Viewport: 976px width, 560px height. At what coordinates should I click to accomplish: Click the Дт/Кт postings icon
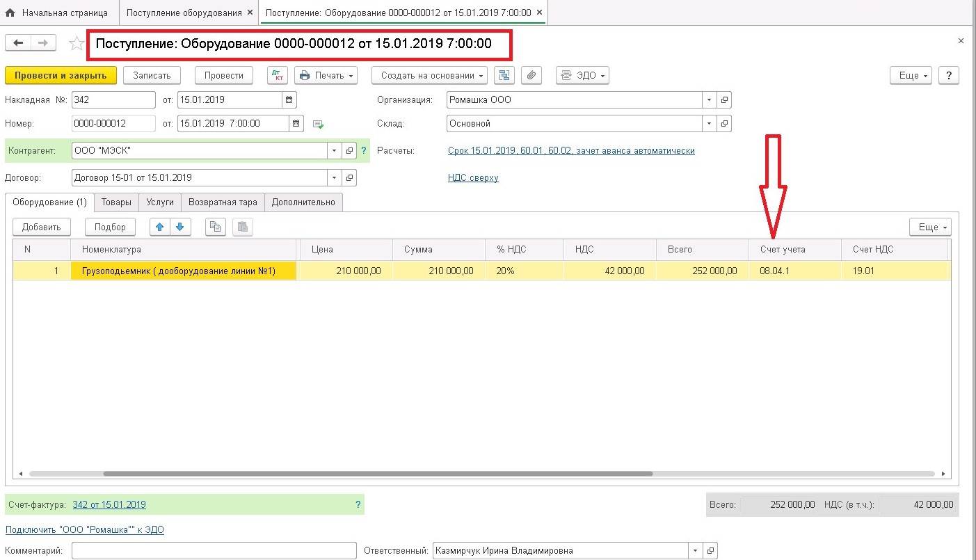click(278, 75)
